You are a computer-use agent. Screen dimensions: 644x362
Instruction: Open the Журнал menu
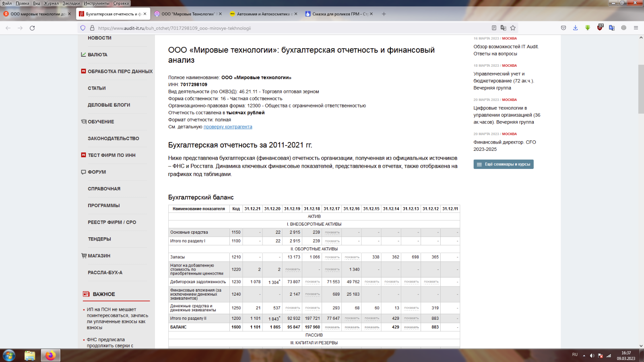tap(51, 3)
